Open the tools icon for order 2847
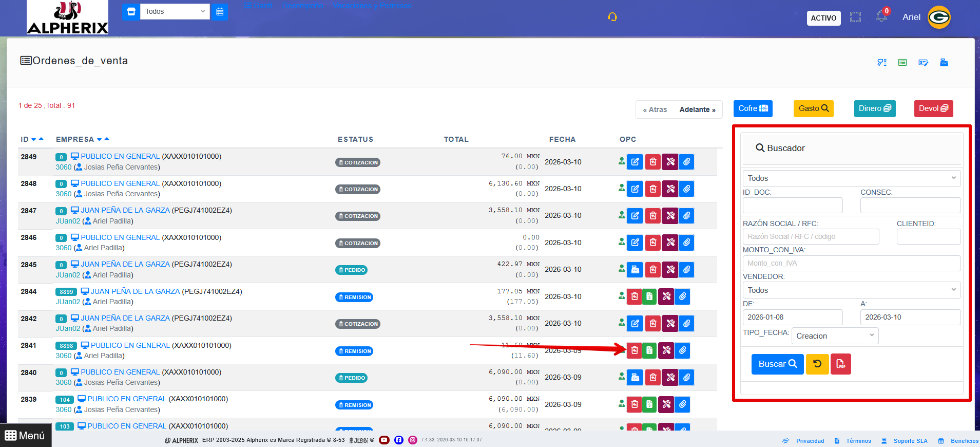 670,216
